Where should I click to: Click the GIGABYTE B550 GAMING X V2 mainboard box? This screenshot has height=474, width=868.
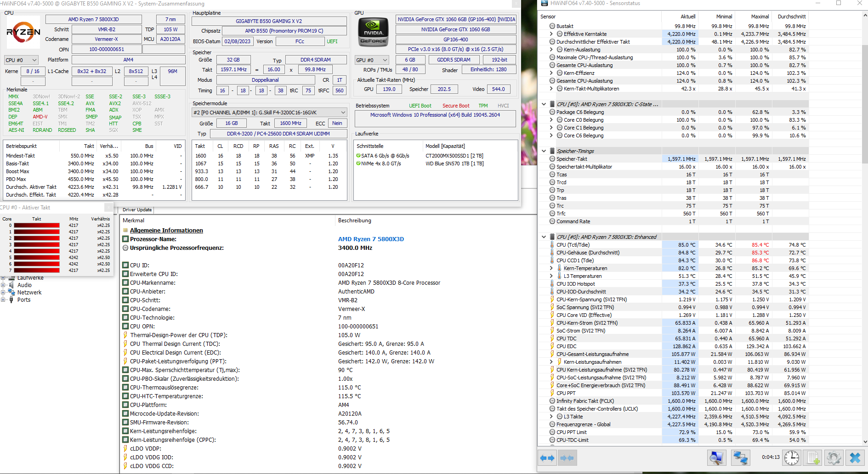click(269, 21)
